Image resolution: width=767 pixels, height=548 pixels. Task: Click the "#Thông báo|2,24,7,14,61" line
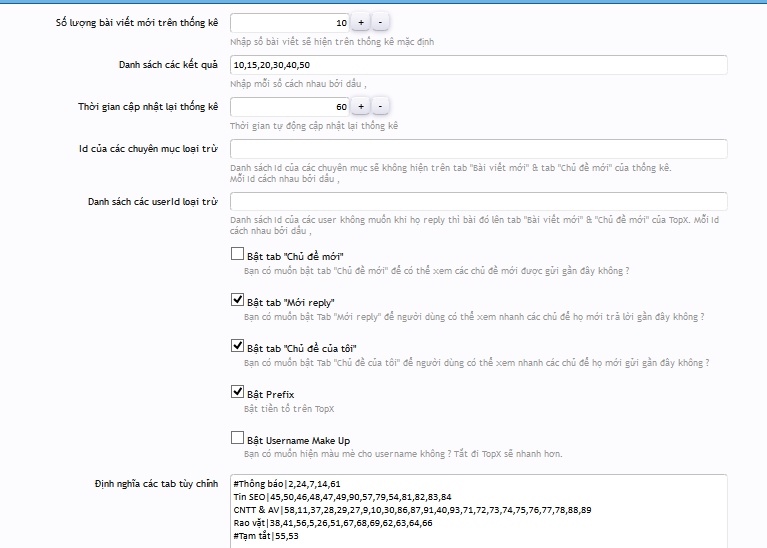pyautogui.click(x=287, y=484)
